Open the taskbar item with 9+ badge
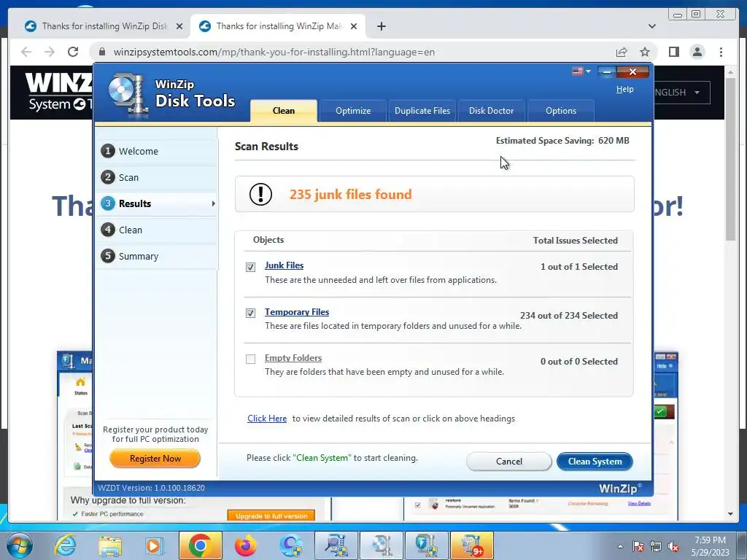Image resolution: width=747 pixels, height=560 pixels. pos(472,545)
